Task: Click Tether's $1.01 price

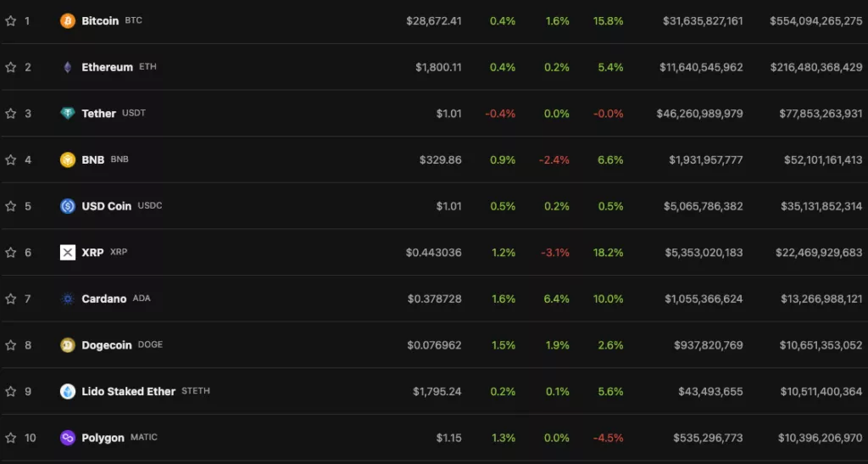Action: point(449,113)
